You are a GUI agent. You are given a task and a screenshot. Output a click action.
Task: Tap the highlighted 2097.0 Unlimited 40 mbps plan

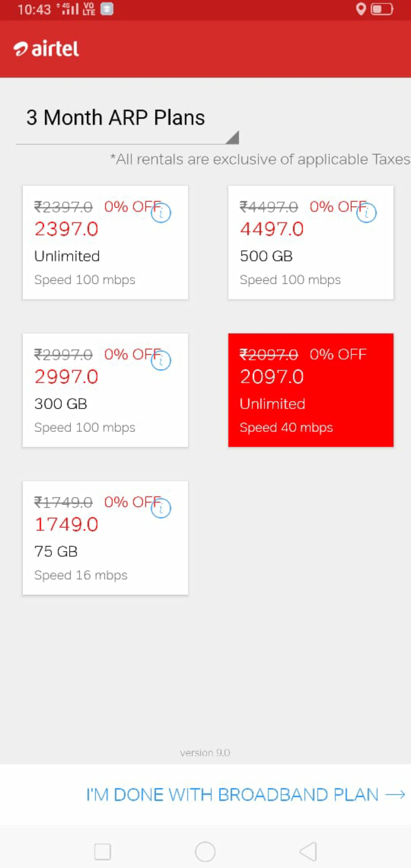tap(311, 390)
